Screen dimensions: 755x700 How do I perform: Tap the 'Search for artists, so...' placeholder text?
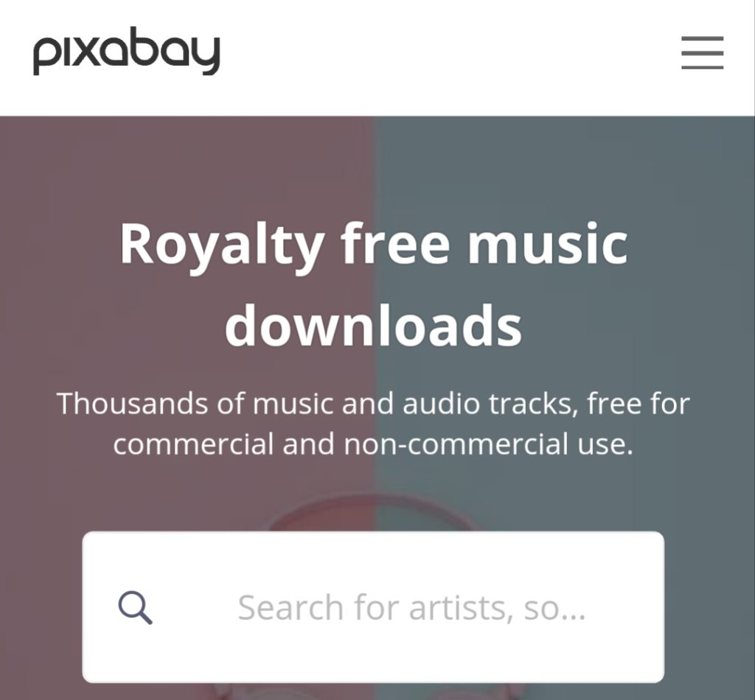coord(411,608)
